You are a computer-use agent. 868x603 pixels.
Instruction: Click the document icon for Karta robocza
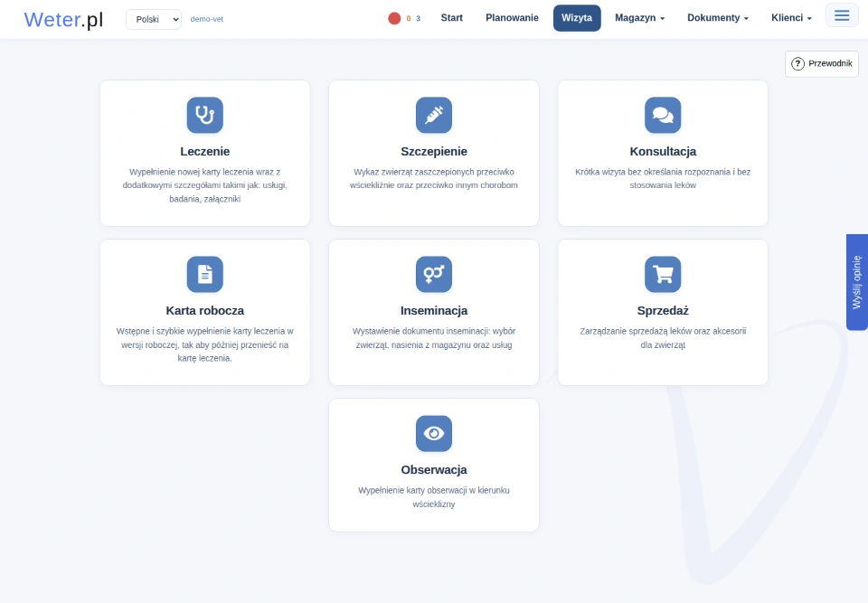pos(205,274)
